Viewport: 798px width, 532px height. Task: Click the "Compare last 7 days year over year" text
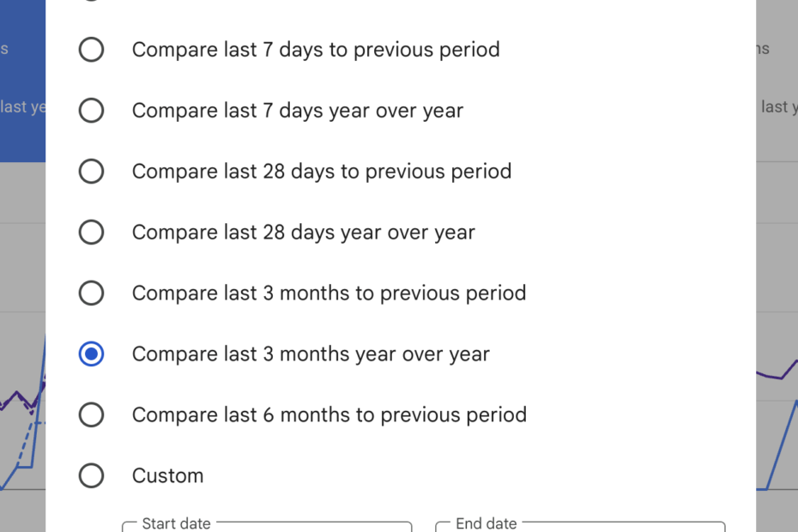tap(297, 111)
